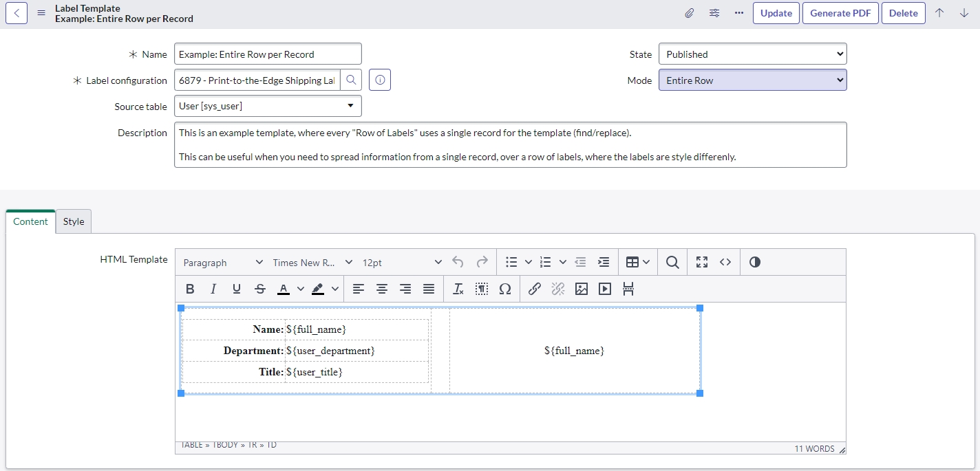
Task: Open find and replace in editor
Action: tap(672, 262)
